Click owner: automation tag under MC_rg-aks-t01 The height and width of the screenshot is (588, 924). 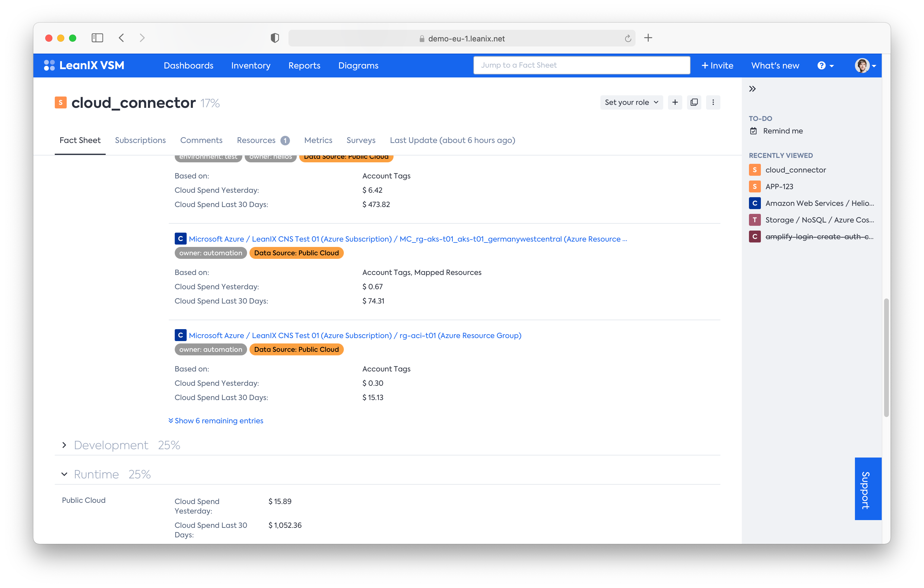tap(211, 253)
